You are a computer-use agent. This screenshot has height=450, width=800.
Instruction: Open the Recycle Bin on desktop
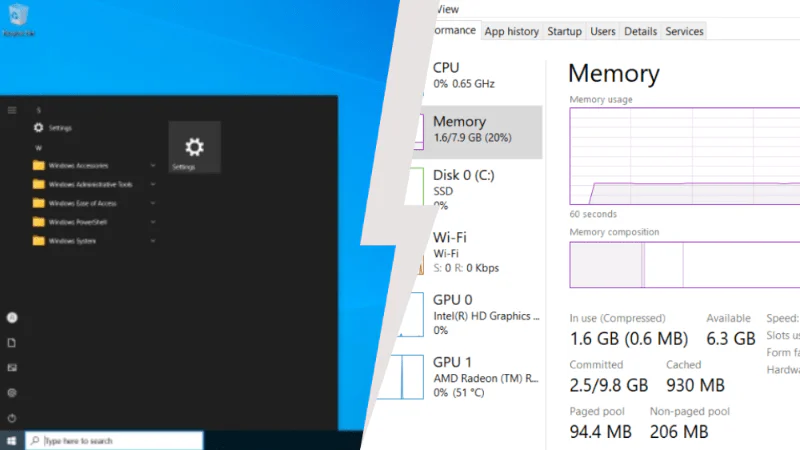point(17,16)
